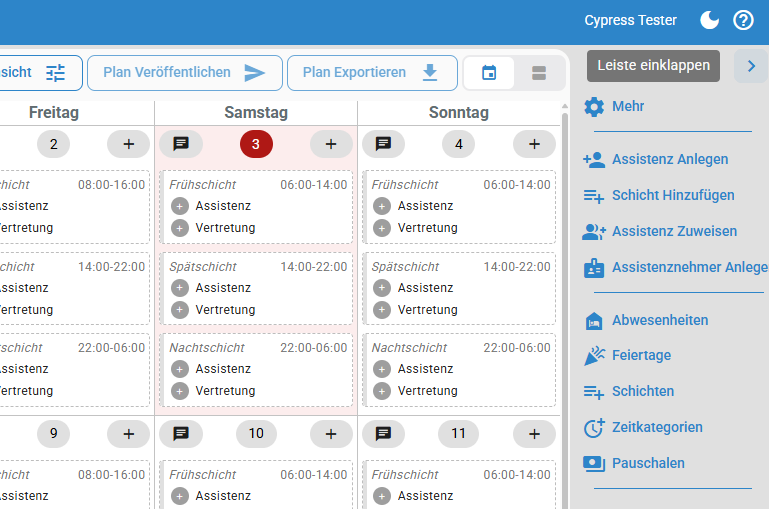Add Assistenz to Sonntag 4 Frühschicht

pyautogui.click(x=382, y=206)
